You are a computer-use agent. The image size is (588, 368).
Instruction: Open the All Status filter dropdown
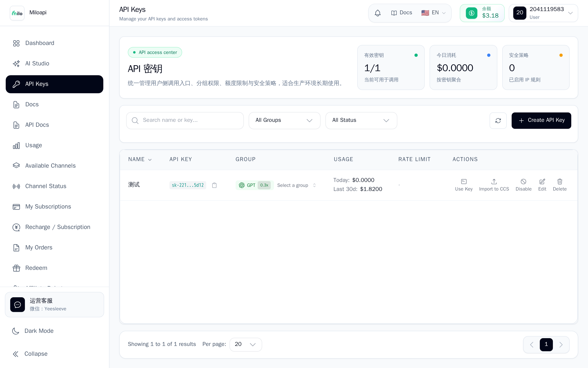click(361, 120)
